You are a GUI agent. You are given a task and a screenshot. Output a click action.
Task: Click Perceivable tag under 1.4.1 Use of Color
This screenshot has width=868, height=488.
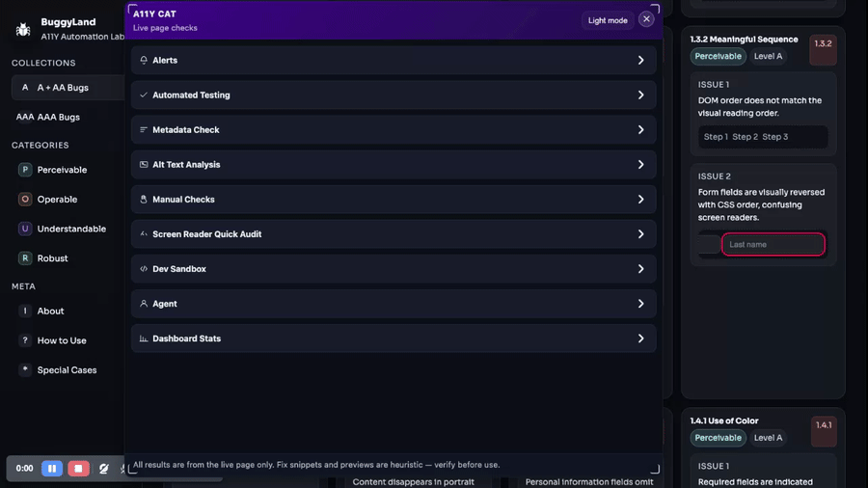click(x=718, y=438)
